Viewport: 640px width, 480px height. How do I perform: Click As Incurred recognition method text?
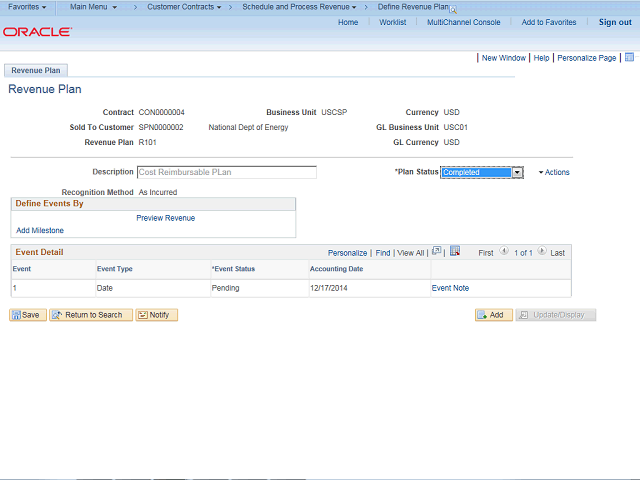pyautogui.click(x=158, y=192)
